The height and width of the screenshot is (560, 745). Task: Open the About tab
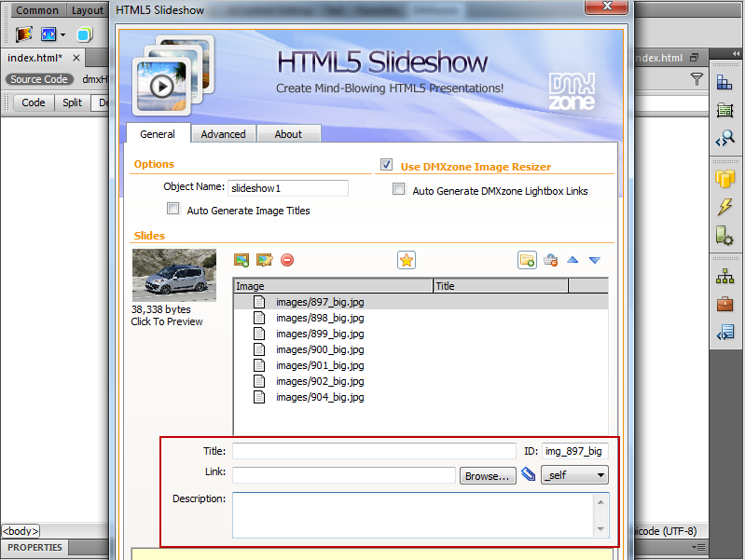[288, 134]
